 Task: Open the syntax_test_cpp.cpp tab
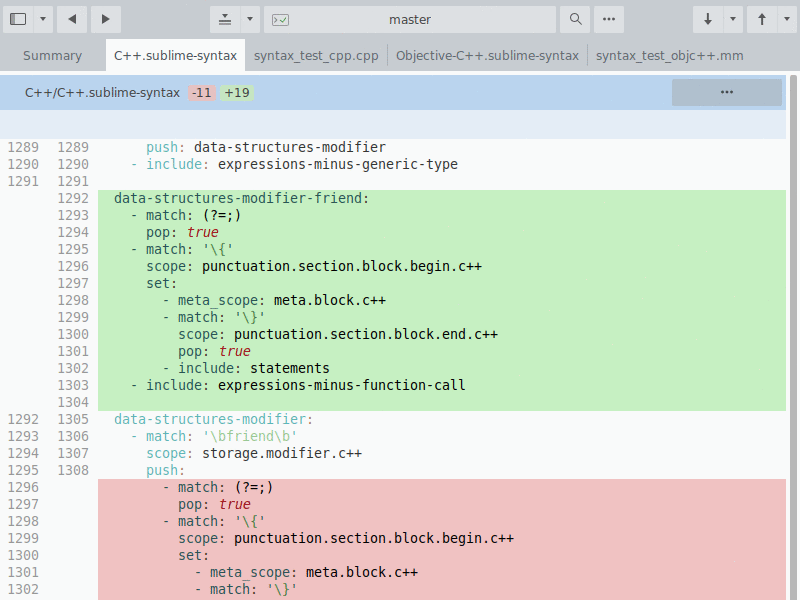pos(316,56)
